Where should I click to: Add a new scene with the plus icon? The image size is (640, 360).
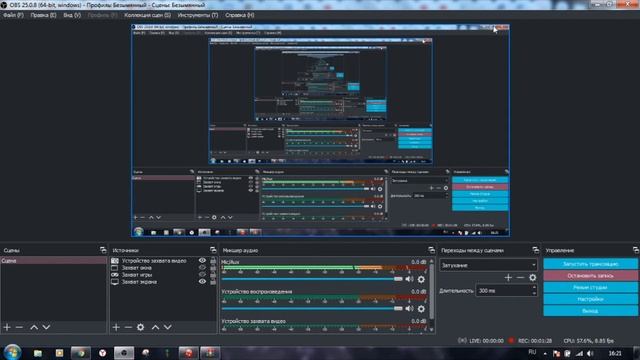[x=7, y=327]
